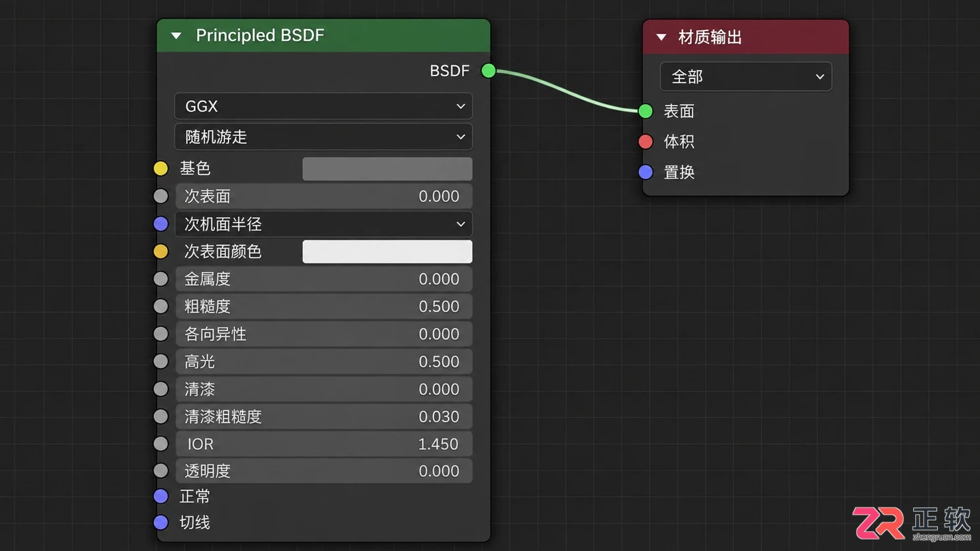
Task: Open the 基色 gray color swatch
Action: pyautogui.click(x=387, y=169)
